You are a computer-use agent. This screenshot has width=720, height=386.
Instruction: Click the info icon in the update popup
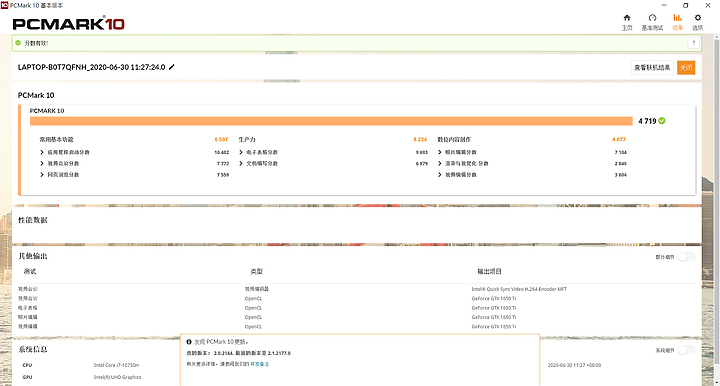pyautogui.click(x=189, y=342)
